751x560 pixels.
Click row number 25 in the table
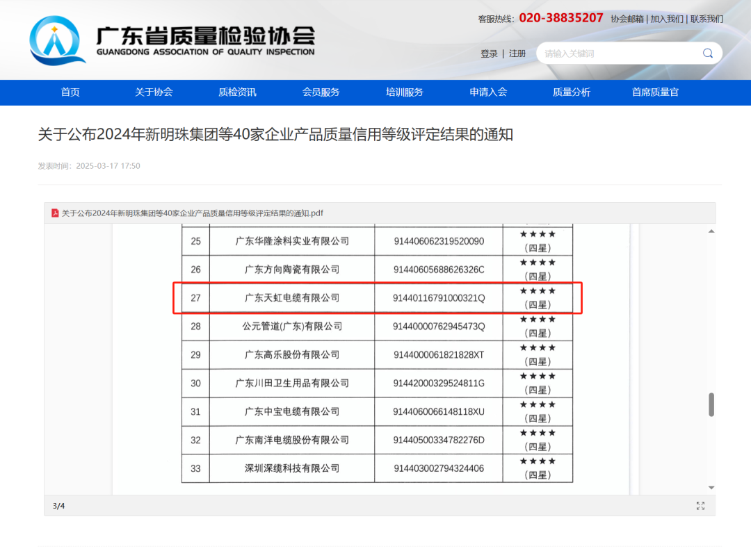[196, 241]
